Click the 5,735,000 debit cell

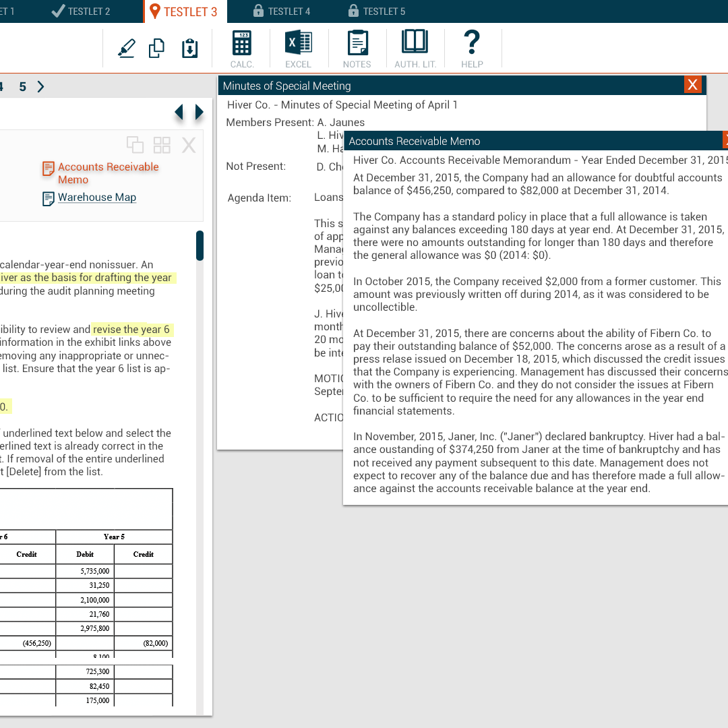click(x=85, y=571)
